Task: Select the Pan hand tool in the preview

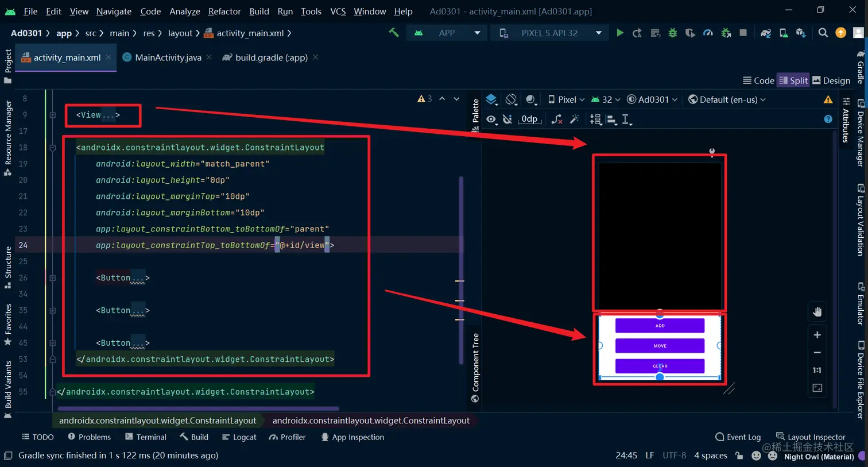Action: (817, 312)
